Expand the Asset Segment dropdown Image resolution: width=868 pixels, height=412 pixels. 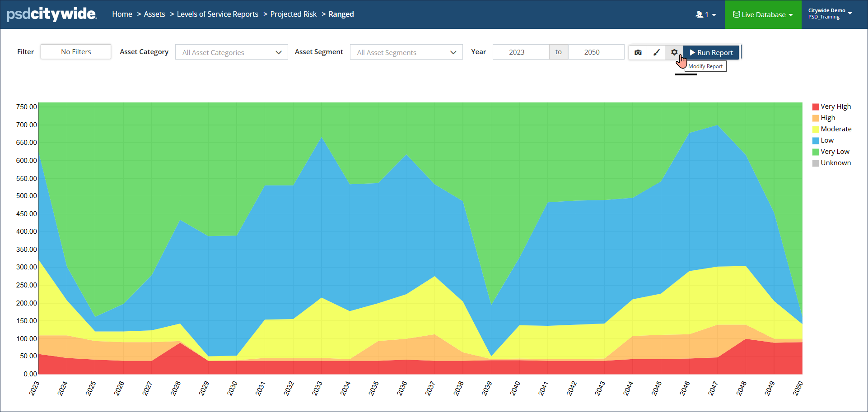point(406,52)
